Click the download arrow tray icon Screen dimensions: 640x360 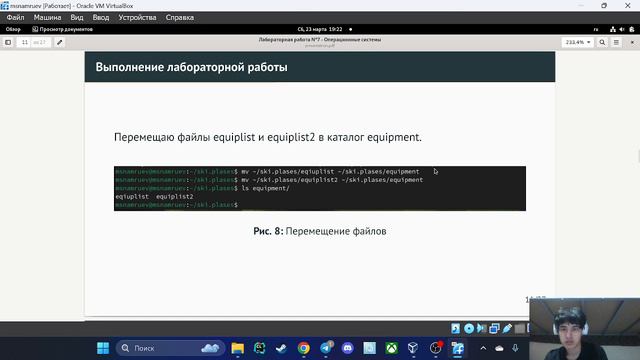pyautogui.click(x=515, y=348)
